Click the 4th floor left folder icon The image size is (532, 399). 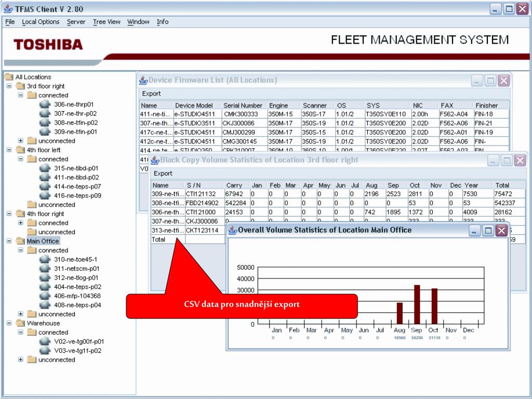21,150
